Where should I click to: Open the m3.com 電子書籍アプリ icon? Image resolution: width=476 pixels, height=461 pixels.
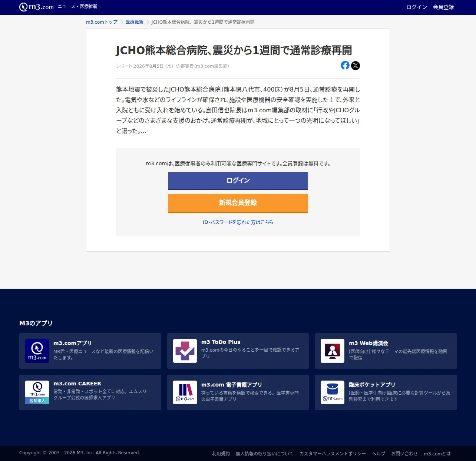pos(185,392)
